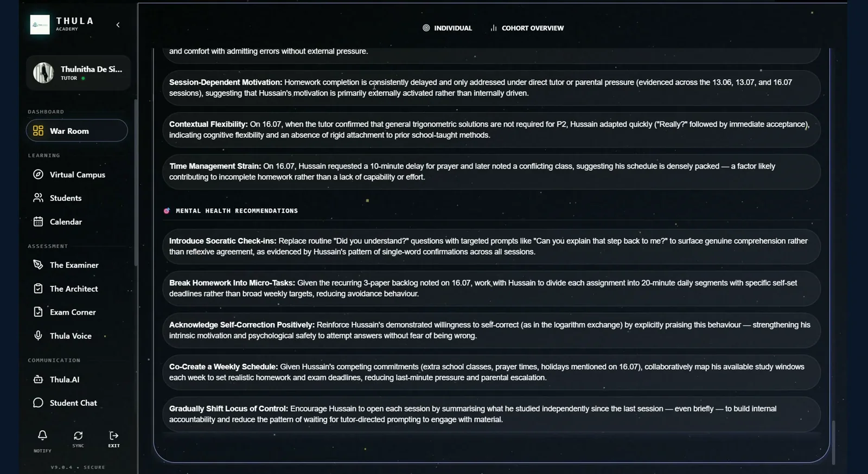Click the Thula Academy logo
Viewport: 868px width, 474px height.
coord(40,24)
